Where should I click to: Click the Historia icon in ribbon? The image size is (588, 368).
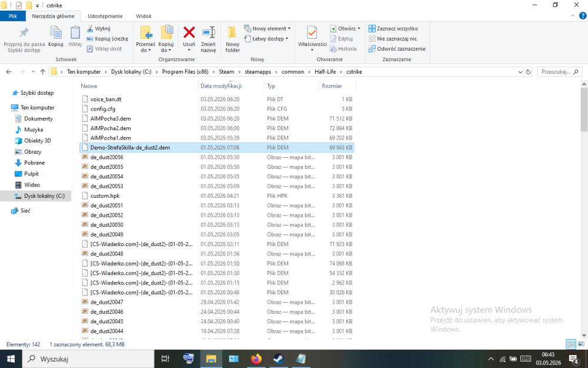click(x=333, y=49)
